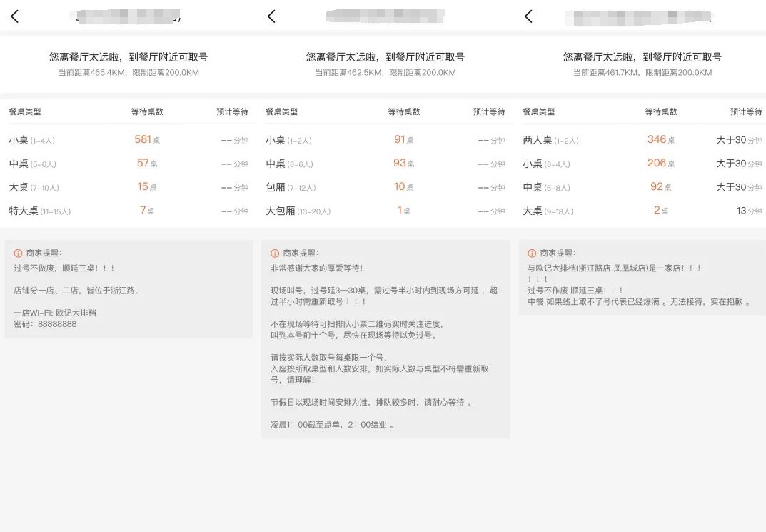The height and width of the screenshot is (532, 766).
Task: Click the 餐桌类型 column header on the 461.7KM screen
Action: (539, 111)
